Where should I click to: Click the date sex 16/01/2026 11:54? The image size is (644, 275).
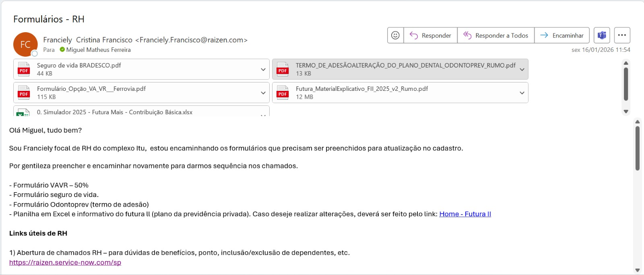pyautogui.click(x=601, y=50)
